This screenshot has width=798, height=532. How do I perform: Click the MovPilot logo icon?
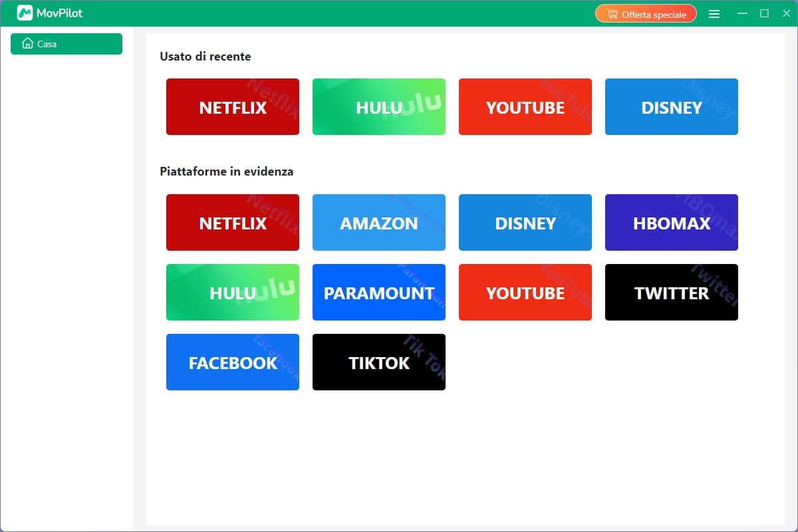pyautogui.click(x=25, y=13)
